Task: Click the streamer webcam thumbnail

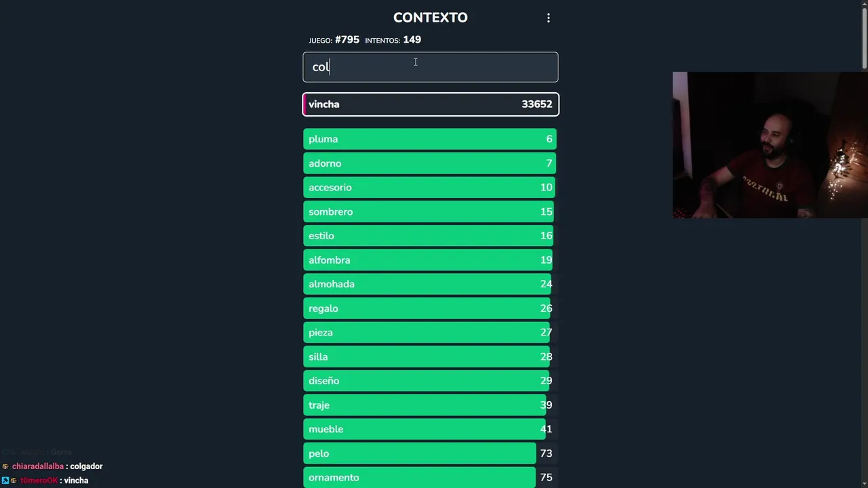Action: pos(770,145)
